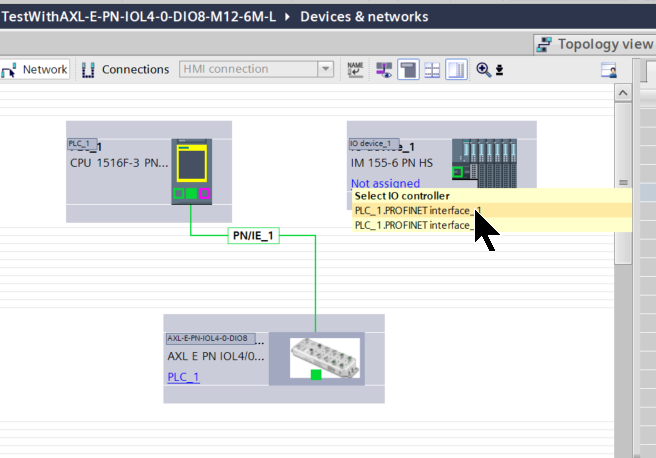Click the PLC_1 link on AXL device
Image resolution: width=656 pixels, height=458 pixels.
click(x=183, y=377)
